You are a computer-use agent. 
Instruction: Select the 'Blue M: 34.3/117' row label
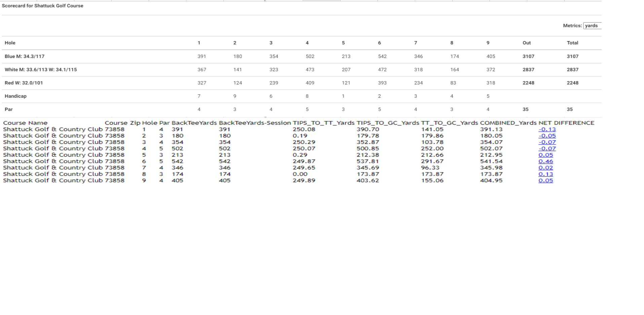pyautogui.click(x=25, y=56)
